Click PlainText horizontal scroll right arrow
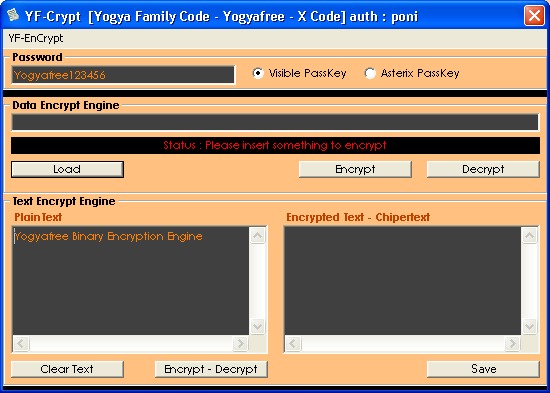 click(x=241, y=343)
